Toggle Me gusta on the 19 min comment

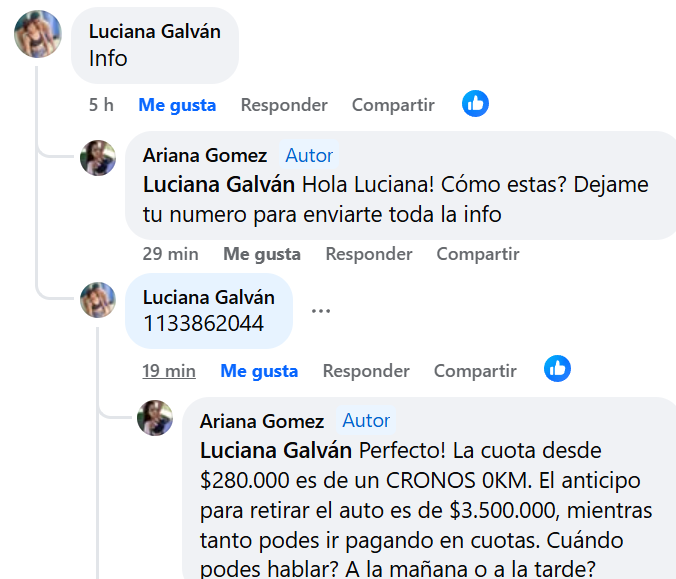[259, 371]
